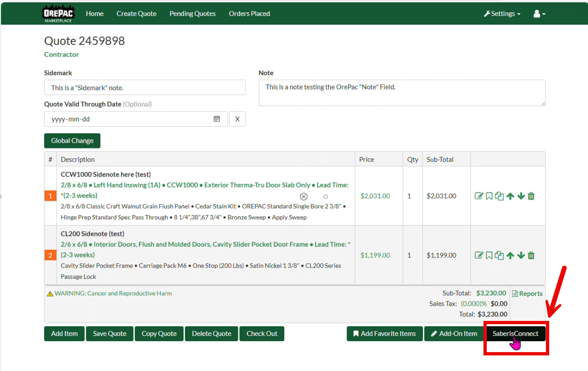The height and width of the screenshot is (371, 588).
Task: Open the Create Quote page
Action: coord(136,14)
